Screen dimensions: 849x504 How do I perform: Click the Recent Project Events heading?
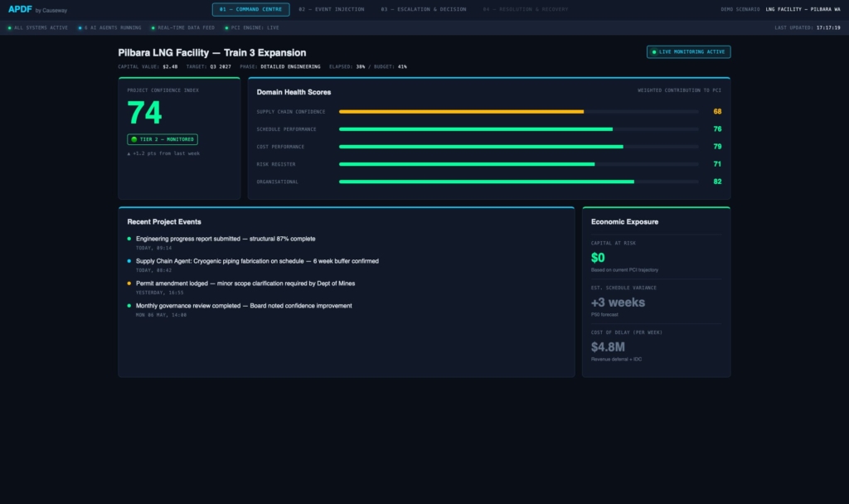pyautogui.click(x=164, y=222)
